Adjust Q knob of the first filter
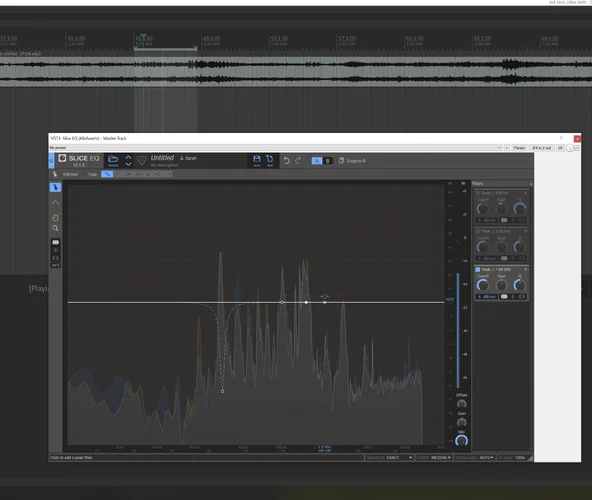The width and height of the screenshot is (592, 500). tap(520, 208)
